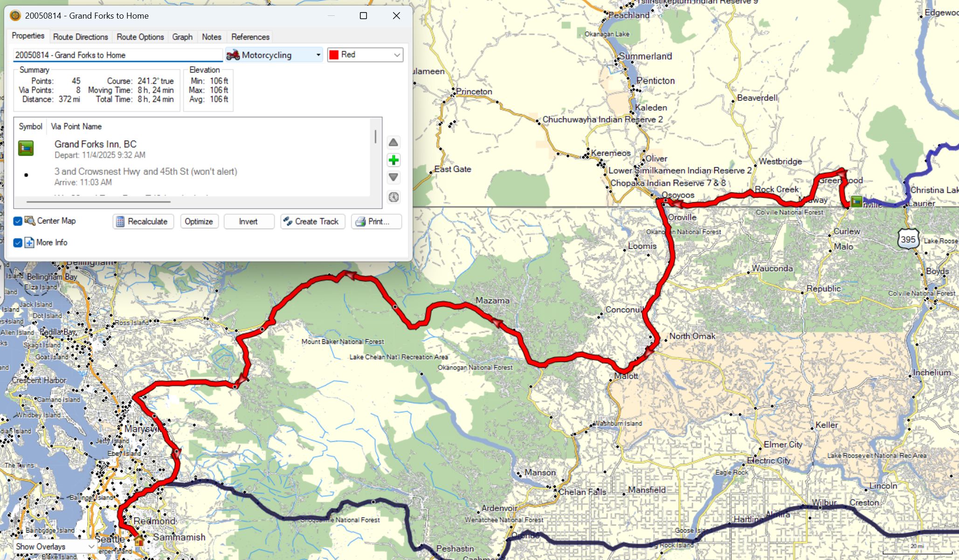Move via point up with arrow icon
Image resolution: width=959 pixels, height=560 pixels.
tap(393, 143)
